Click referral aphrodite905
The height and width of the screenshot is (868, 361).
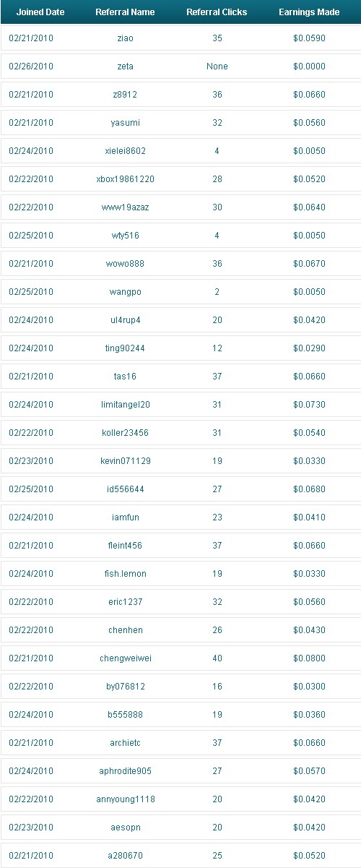click(x=125, y=770)
